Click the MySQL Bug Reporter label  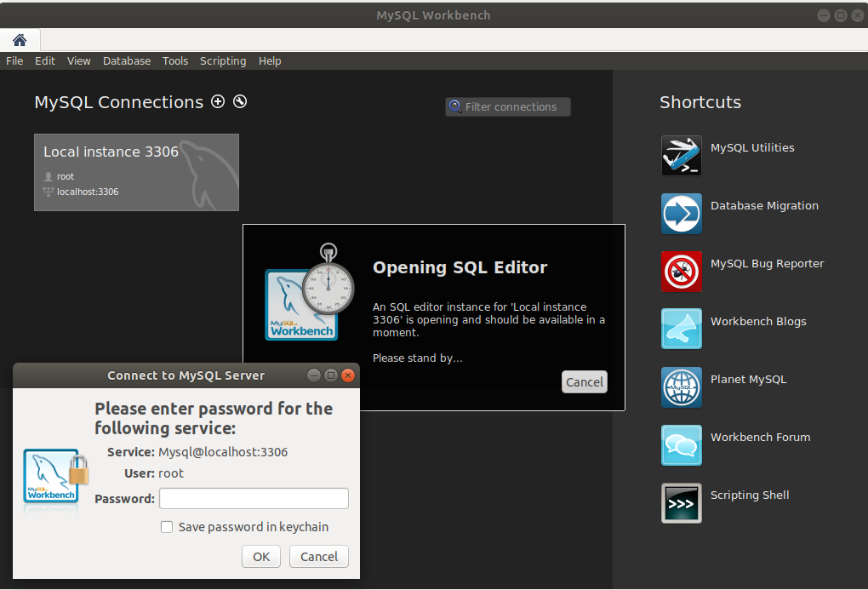768,264
